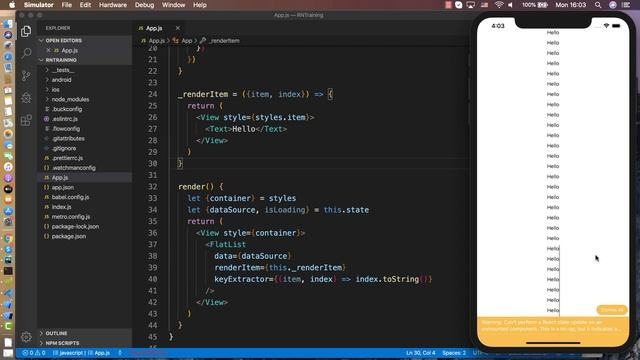Open the Hardware menu
640x360 pixels.
pos(113,5)
